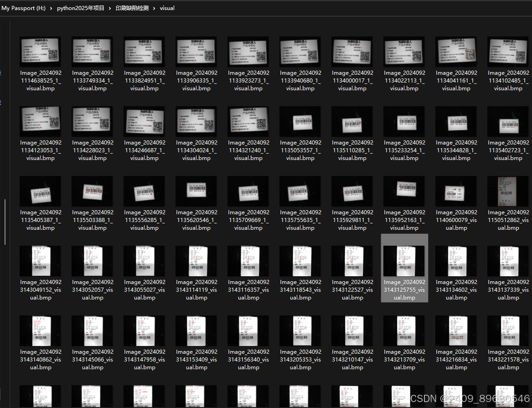Click filename Image_20240921135110285_1_visual.bmp
This screenshot has height=408, width=532.
352,150
